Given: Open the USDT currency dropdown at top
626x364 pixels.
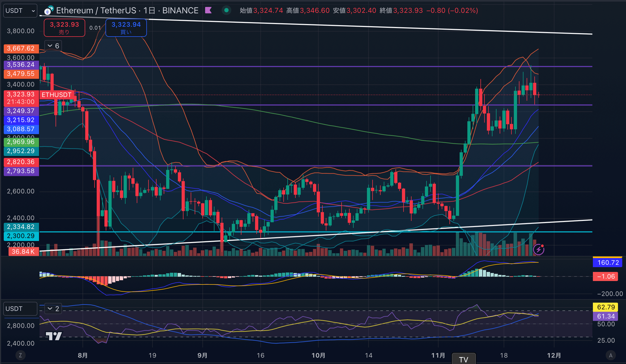Looking at the screenshot, I should [x=20, y=11].
